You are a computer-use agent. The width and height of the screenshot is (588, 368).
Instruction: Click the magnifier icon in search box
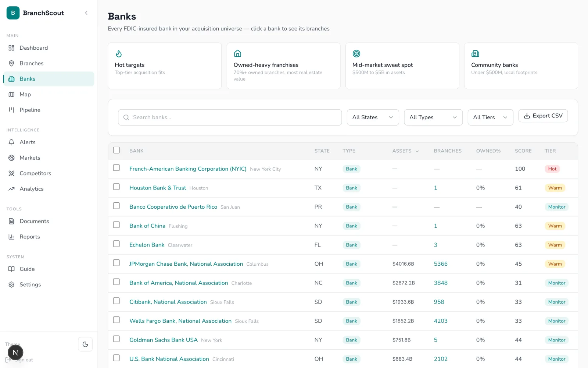click(x=126, y=117)
